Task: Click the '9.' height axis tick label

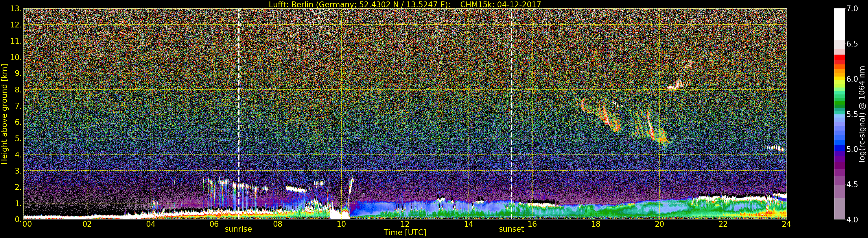Action: [x=18, y=73]
